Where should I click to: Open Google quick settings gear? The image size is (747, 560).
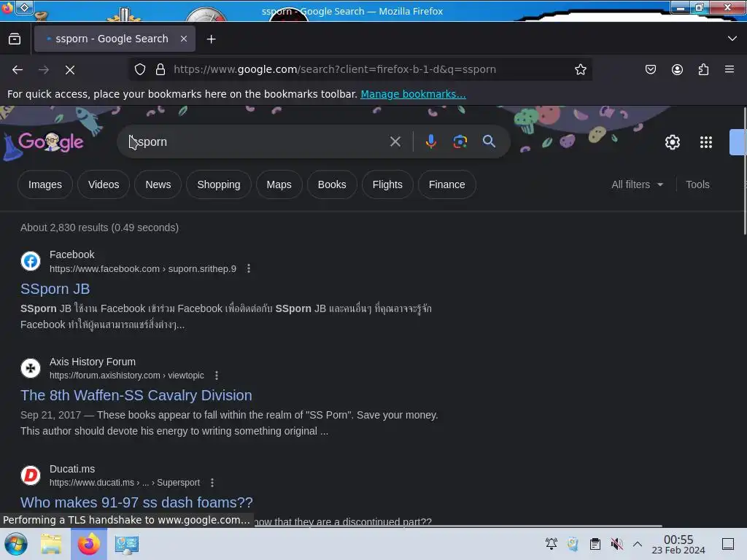[672, 142]
